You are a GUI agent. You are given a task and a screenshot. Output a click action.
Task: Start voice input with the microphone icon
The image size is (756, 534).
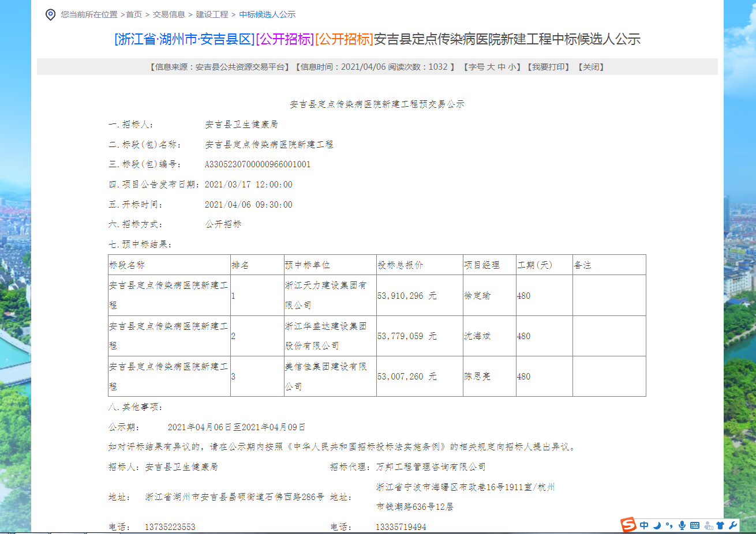tap(682, 525)
